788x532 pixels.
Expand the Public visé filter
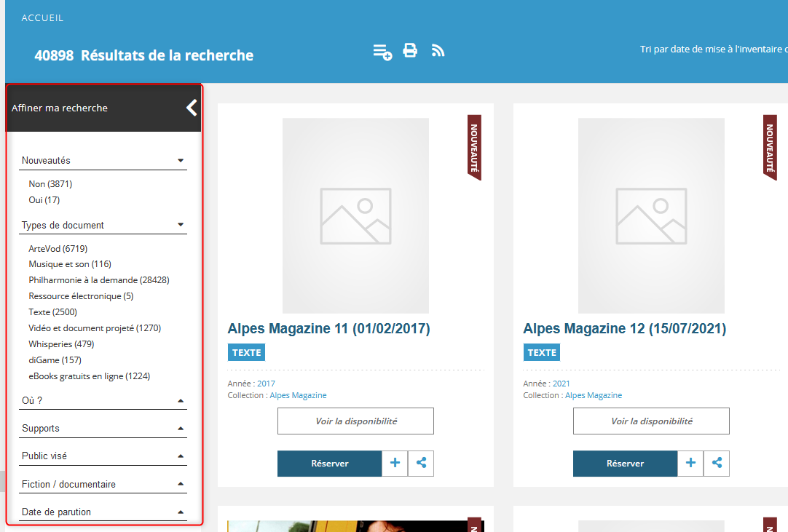(181, 456)
